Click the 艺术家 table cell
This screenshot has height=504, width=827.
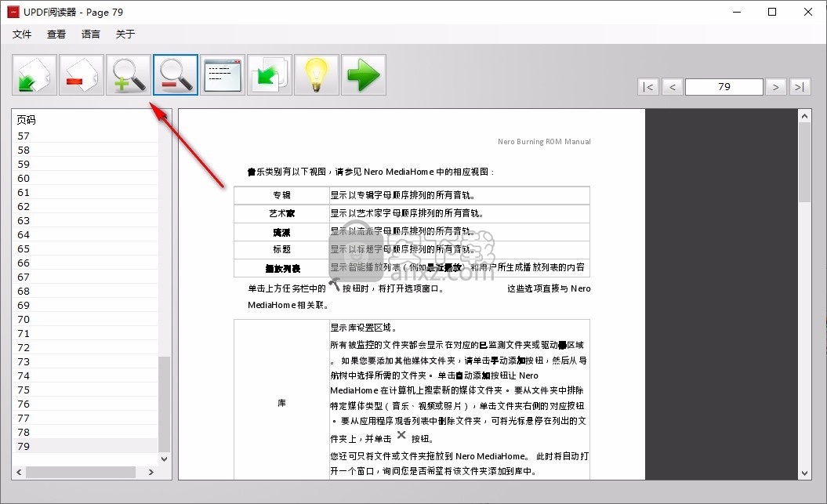[x=281, y=213]
